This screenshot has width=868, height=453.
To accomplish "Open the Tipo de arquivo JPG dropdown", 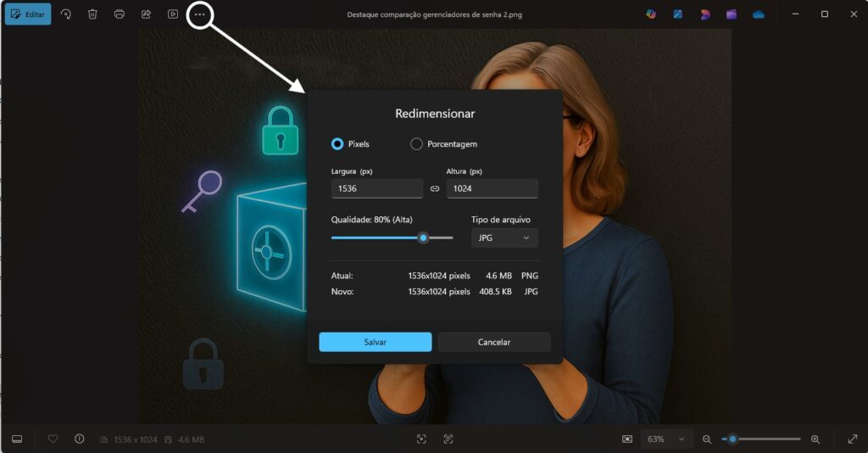I will [504, 238].
